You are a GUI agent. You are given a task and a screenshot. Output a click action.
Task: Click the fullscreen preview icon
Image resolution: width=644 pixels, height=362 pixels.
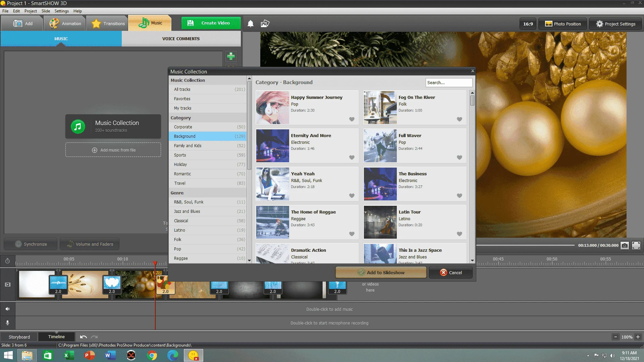636,245
